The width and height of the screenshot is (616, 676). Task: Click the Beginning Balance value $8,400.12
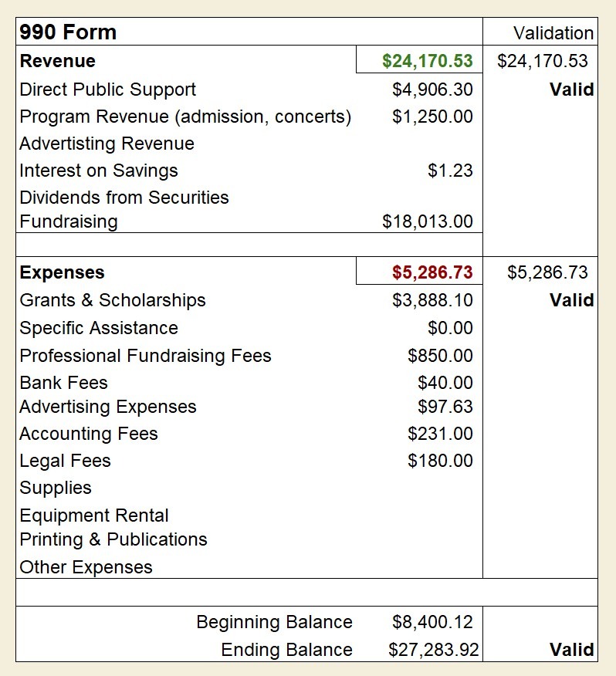[432, 622]
